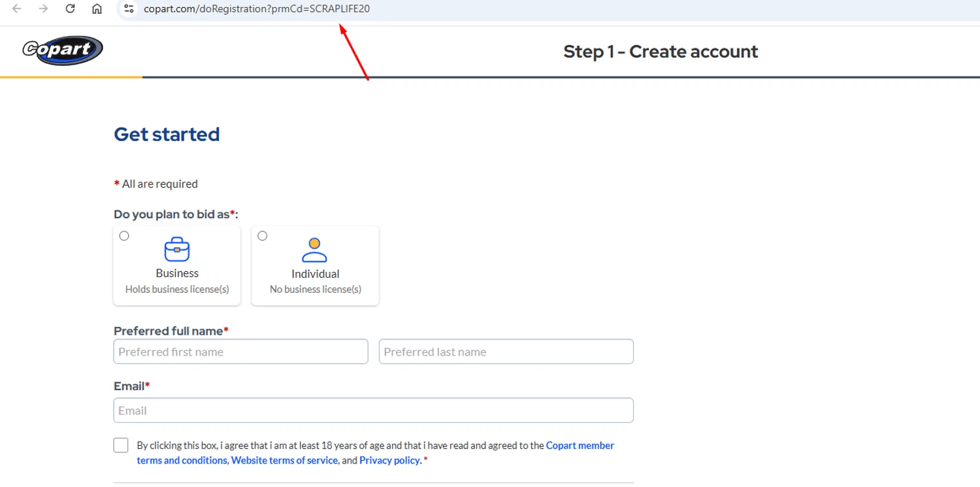Open the Website terms of service link
980x487 pixels.
(284, 460)
